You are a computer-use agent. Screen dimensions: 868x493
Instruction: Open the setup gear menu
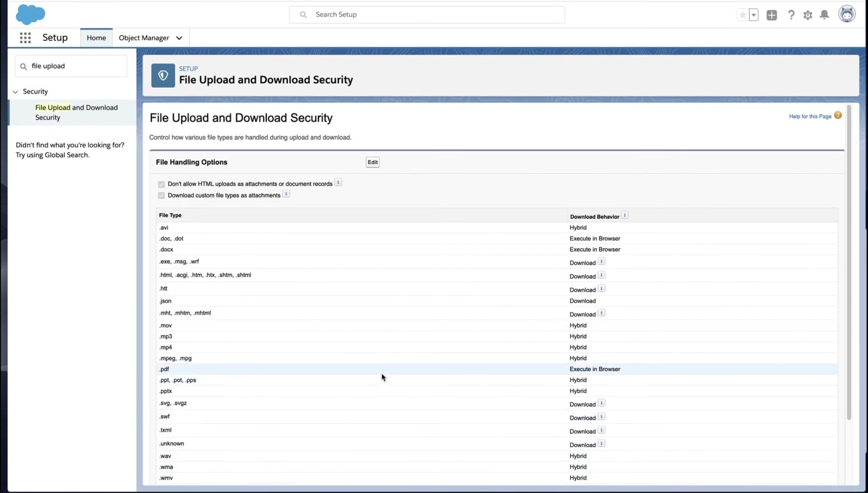click(x=808, y=15)
